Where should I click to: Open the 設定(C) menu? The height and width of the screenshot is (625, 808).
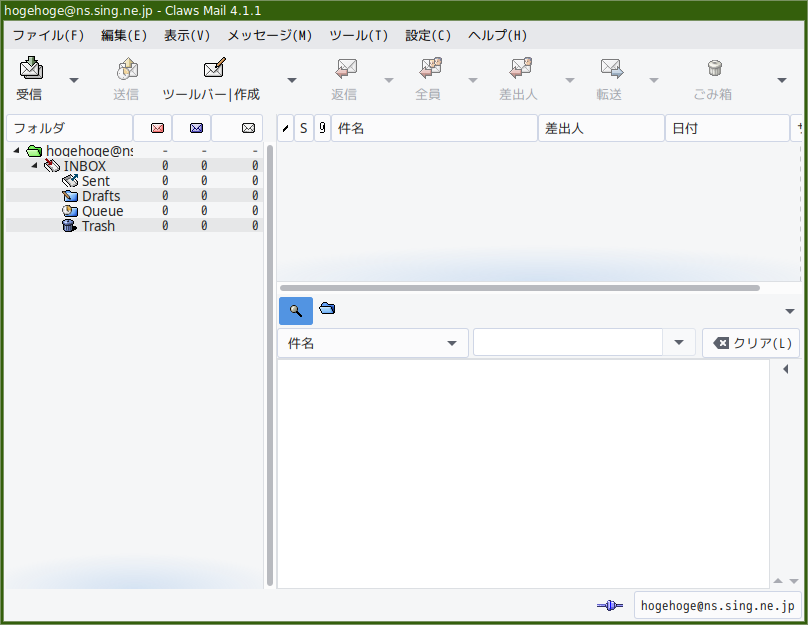click(428, 35)
